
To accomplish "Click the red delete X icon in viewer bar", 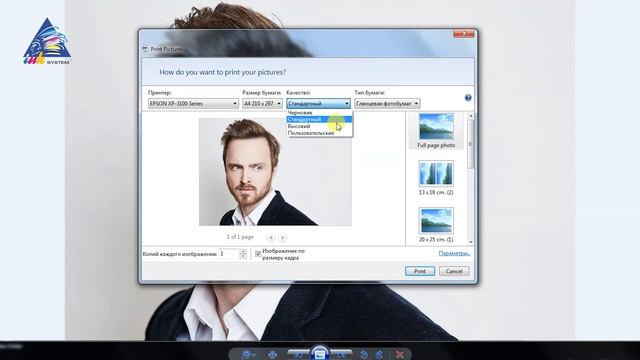I will (x=400, y=354).
